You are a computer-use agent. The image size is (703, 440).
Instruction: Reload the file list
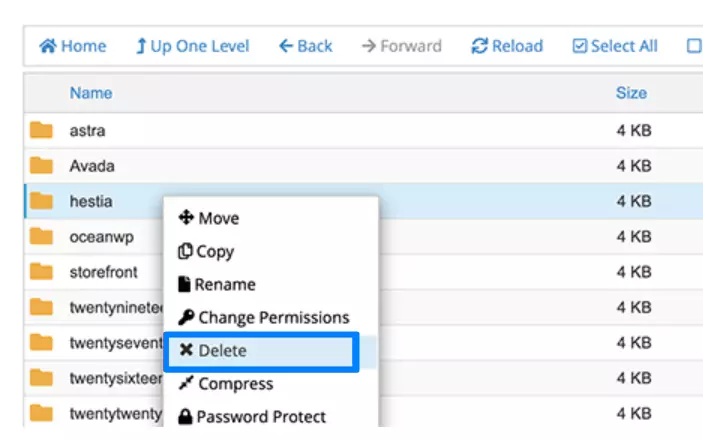pyautogui.click(x=507, y=47)
